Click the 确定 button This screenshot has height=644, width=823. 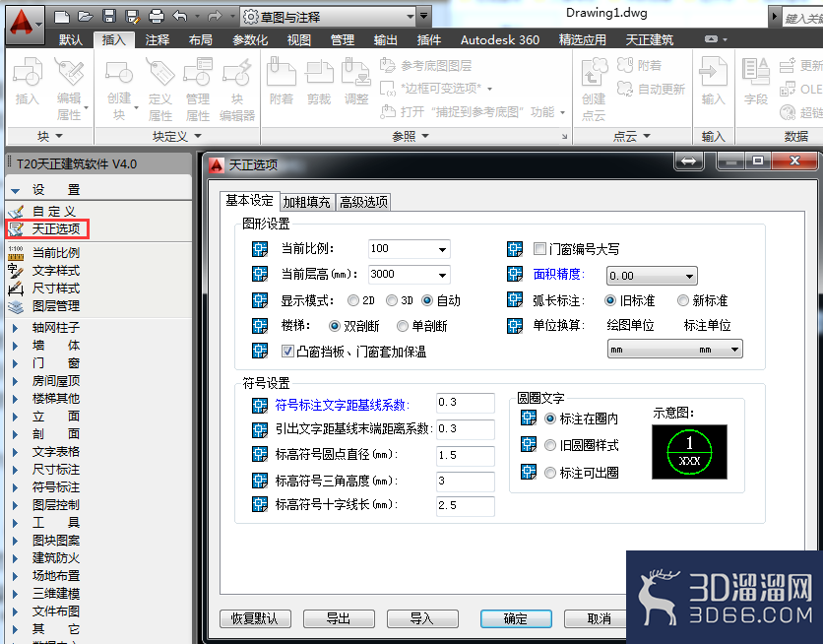coord(516,618)
